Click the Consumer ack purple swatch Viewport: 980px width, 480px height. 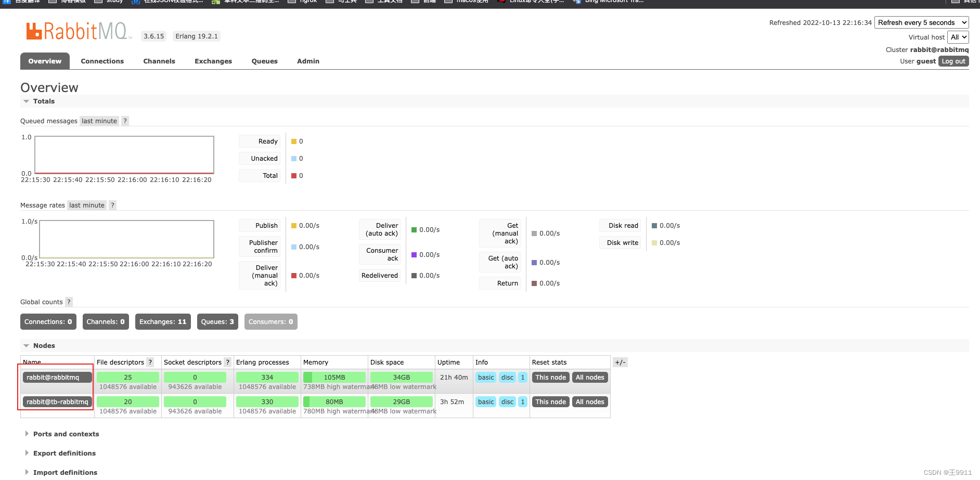[414, 255]
